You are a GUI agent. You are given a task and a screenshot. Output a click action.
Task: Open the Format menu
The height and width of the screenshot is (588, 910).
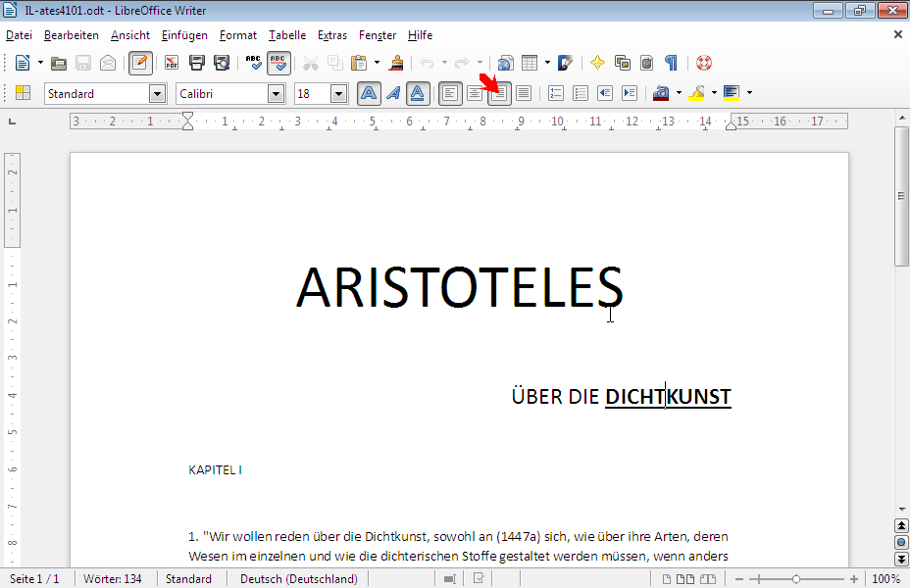[x=238, y=35]
